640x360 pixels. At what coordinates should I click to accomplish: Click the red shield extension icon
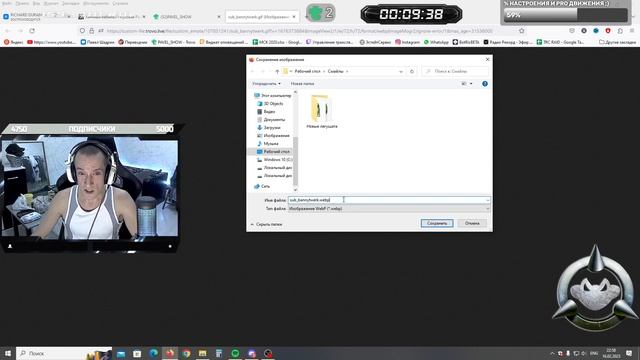pyautogui.click(x=608, y=31)
